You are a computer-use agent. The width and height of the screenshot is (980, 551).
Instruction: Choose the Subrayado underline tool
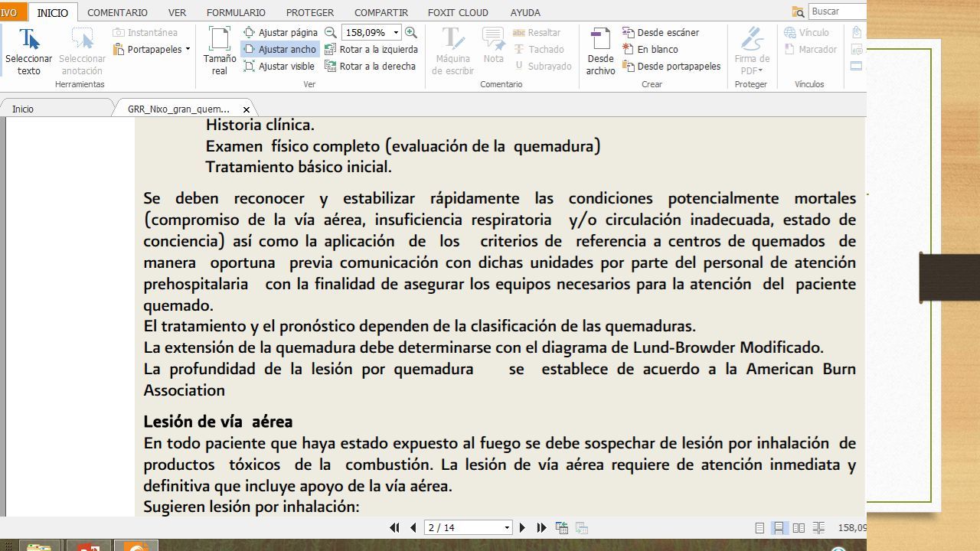click(x=542, y=67)
